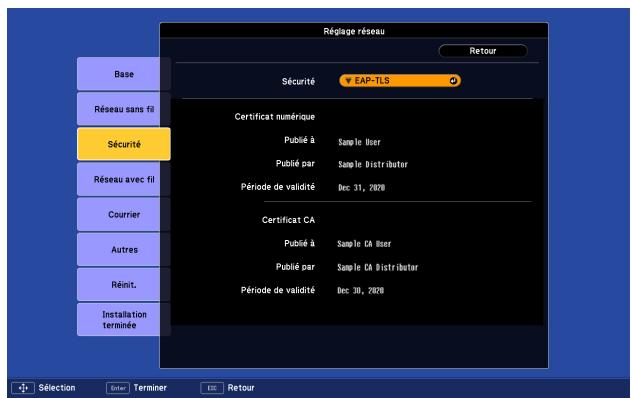The width and height of the screenshot is (632, 398).
Task: Click the value Sample User
Action: (x=360, y=142)
